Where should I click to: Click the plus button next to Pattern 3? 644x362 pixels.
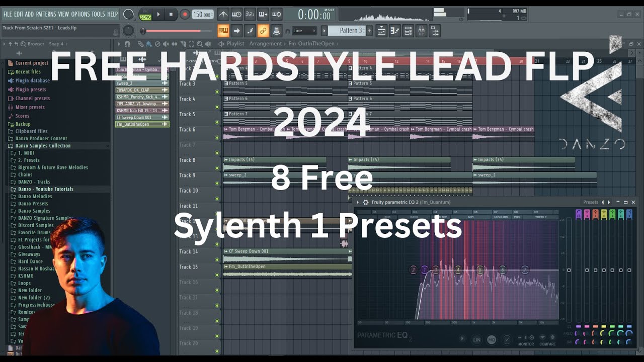[x=369, y=31]
